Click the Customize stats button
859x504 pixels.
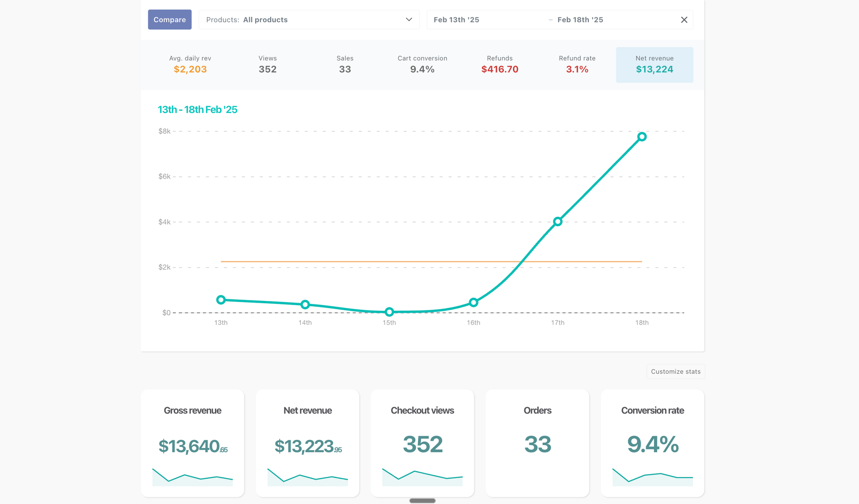(675, 371)
